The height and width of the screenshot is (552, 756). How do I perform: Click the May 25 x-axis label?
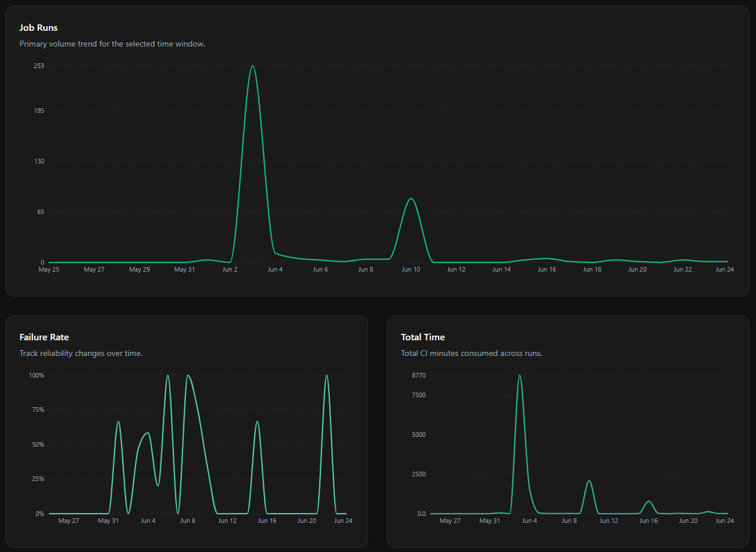coord(49,269)
